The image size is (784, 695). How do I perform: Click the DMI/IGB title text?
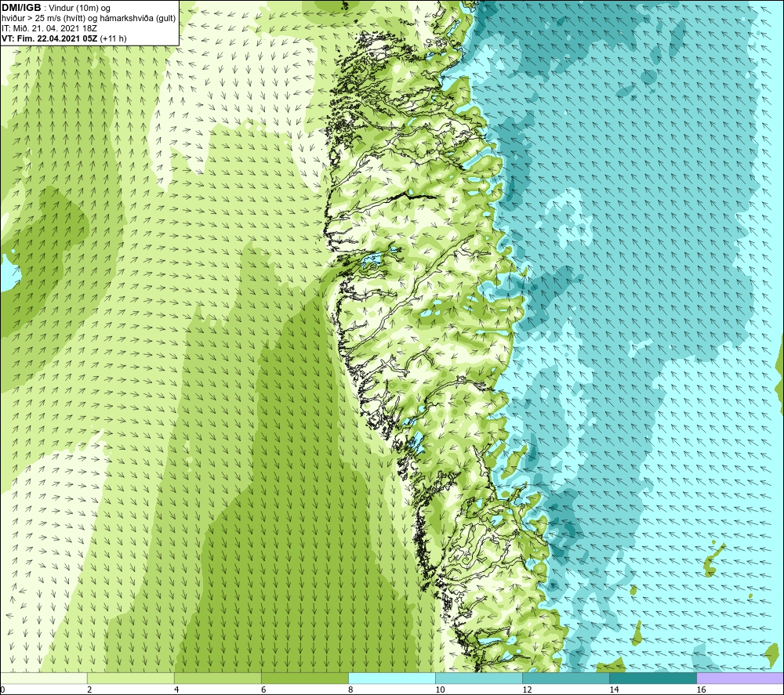coord(21,8)
